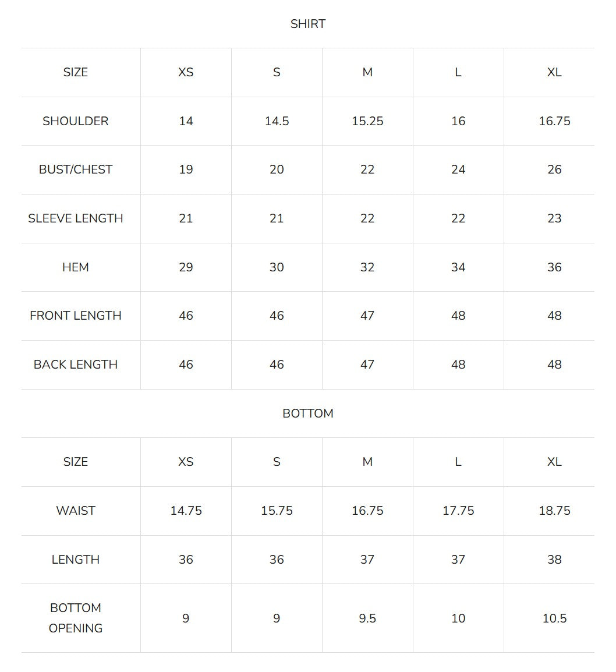Select the waist value 18.75
This screenshot has width=616, height=672.
554,511
